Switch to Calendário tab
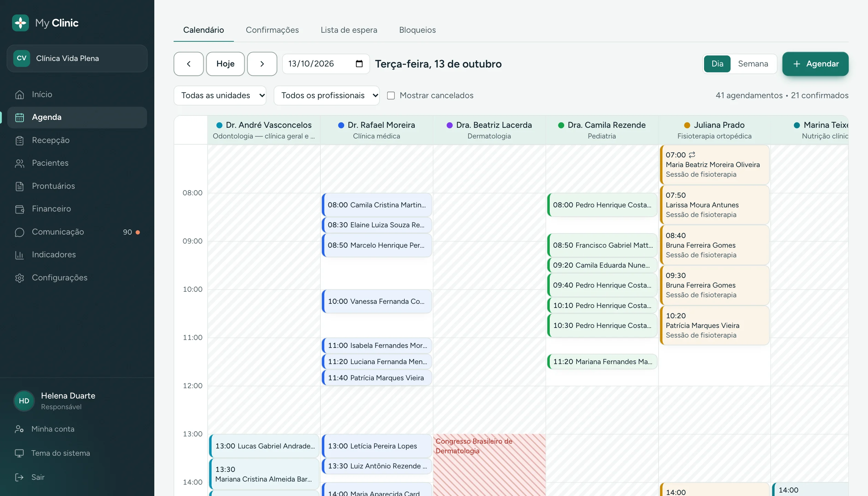868x496 pixels. pos(204,30)
